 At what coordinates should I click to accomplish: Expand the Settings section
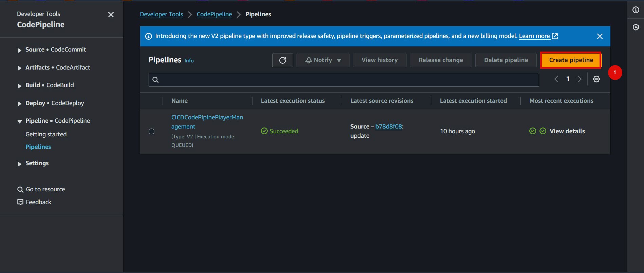click(x=20, y=164)
